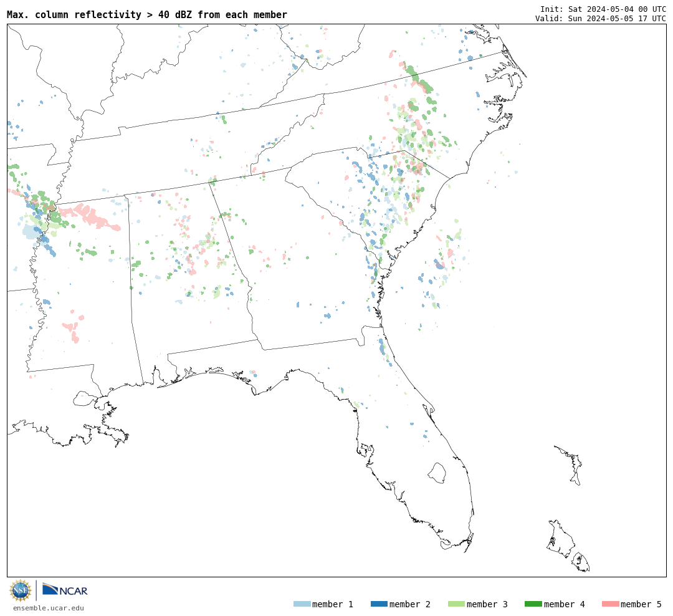The image size is (673, 616).
Task: Click the ensemble.ucar.edu text
Action: pyautogui.click(x=49, y=608)
